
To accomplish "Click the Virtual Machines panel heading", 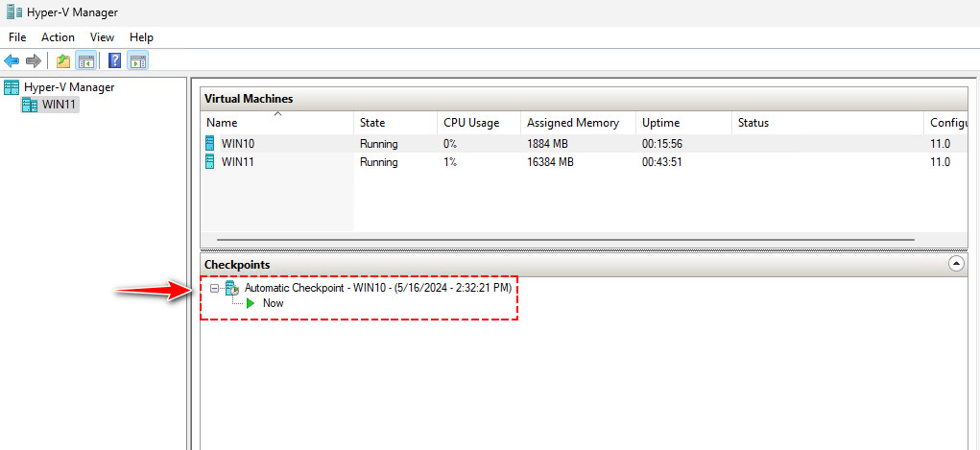I will (249, 99).
